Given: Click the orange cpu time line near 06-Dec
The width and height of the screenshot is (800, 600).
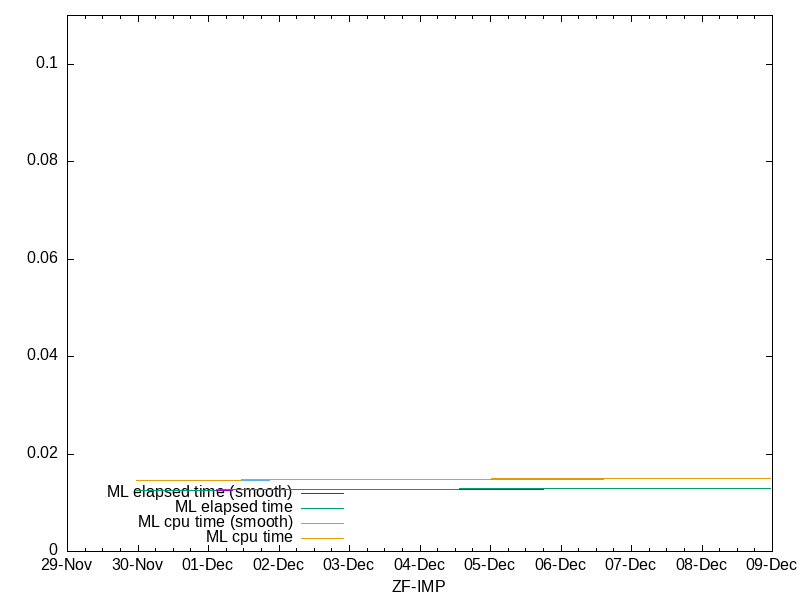Looking at the screenshot, I should pos(560,479).
